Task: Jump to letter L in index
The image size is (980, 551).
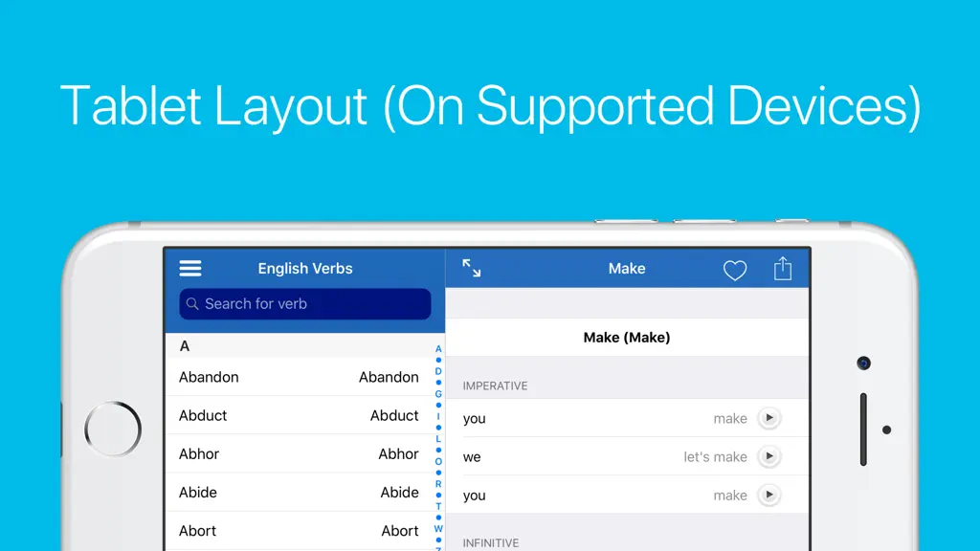Action: [438, 439]
